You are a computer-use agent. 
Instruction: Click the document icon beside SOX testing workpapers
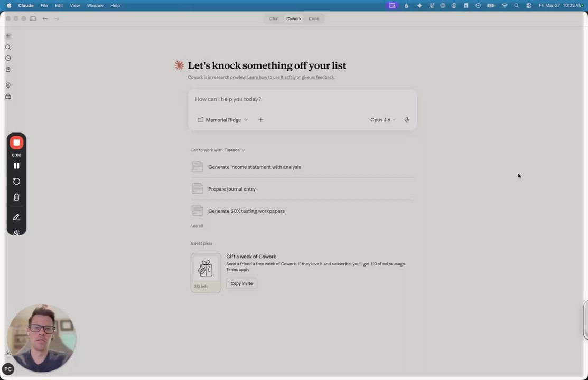click(197, 211)
